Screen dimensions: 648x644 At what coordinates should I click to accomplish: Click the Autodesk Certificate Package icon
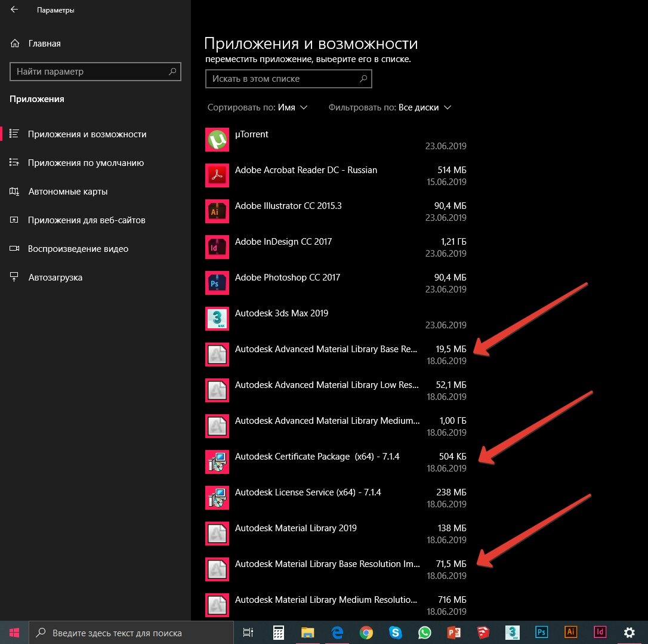coord(217,462)
